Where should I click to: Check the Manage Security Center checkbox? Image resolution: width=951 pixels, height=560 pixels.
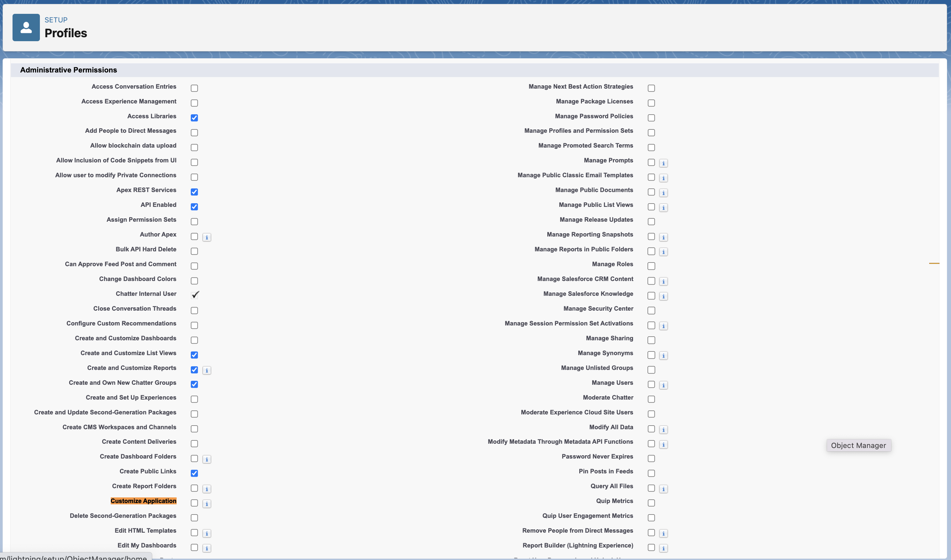click(651, 311)
